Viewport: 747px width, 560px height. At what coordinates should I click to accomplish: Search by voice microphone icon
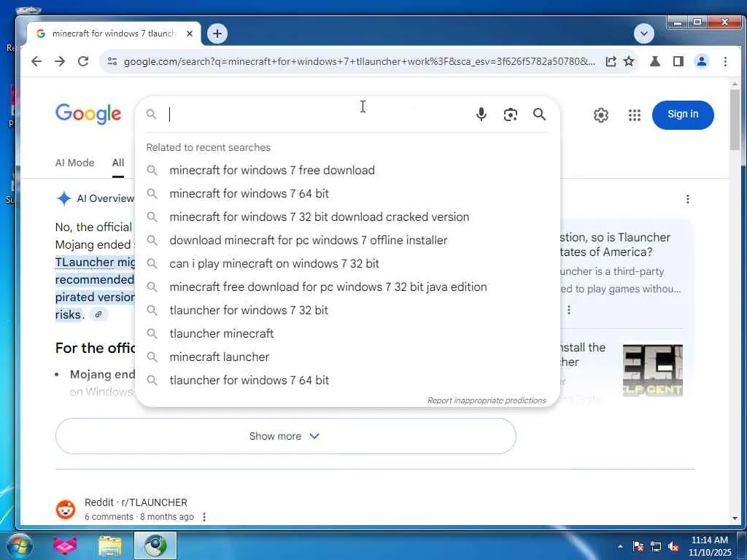[x=481, y=114]
